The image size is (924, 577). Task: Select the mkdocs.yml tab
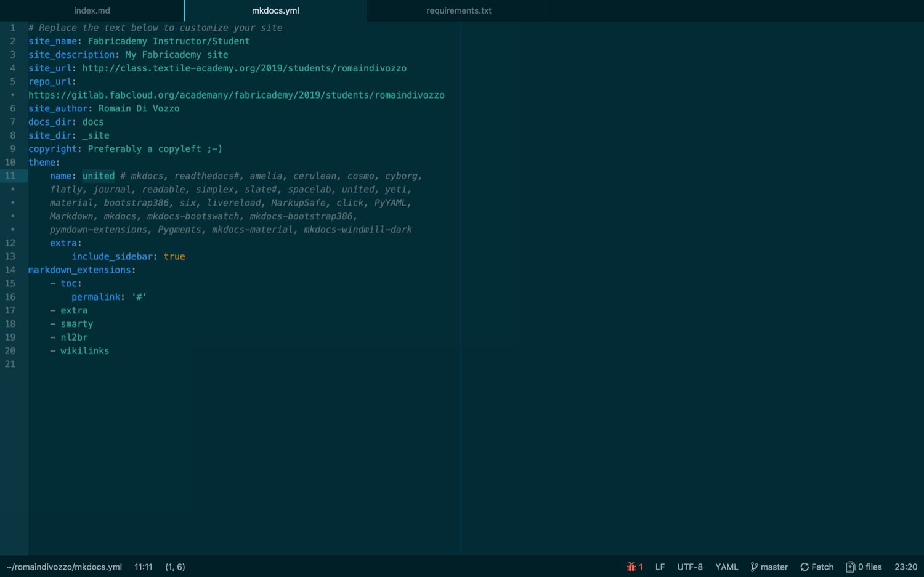tap(275, 10)
